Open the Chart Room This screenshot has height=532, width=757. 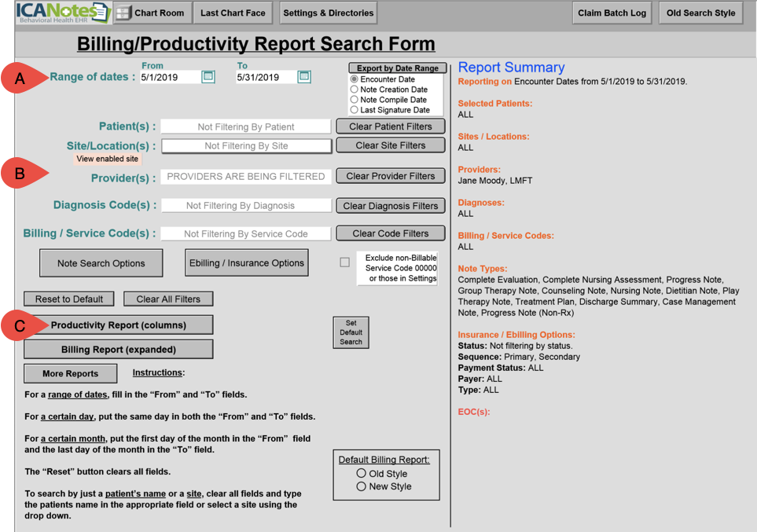[x=152, y=13]
